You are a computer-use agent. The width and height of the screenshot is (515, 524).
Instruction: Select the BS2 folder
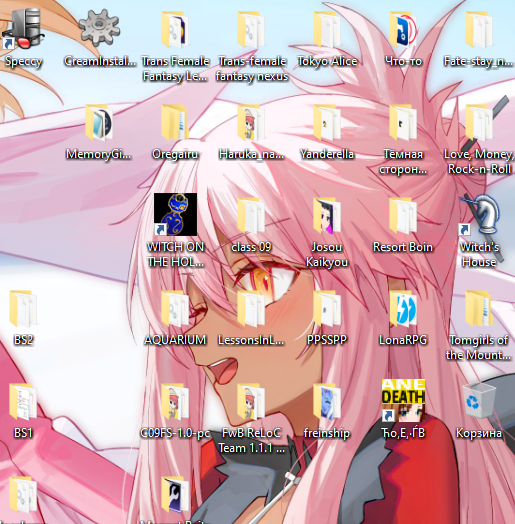click(23, 309)
